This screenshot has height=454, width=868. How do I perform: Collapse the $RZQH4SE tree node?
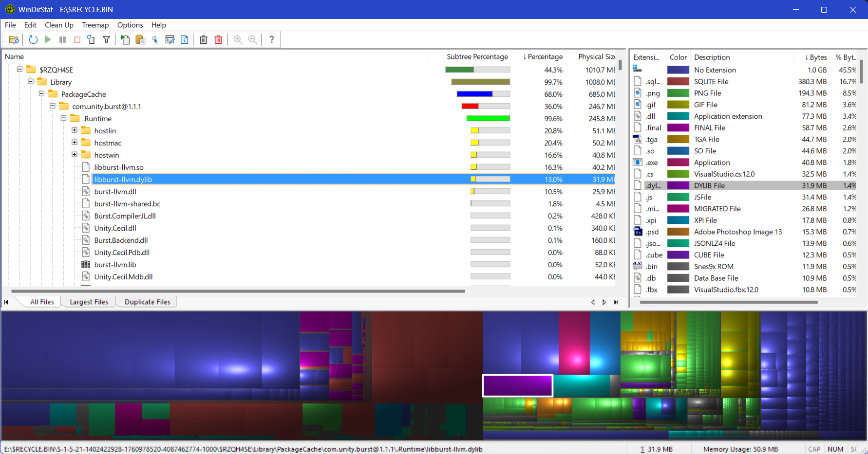(20, 70)
